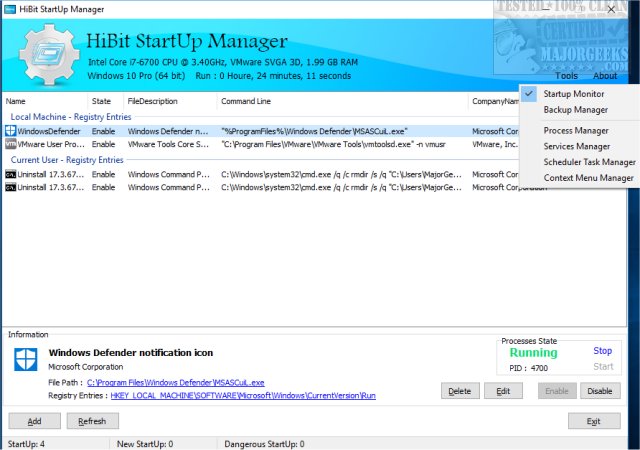Viewport: 640px width, 450px height.
Task: Sort by the Command Line column header
Action: click(246, 101)
